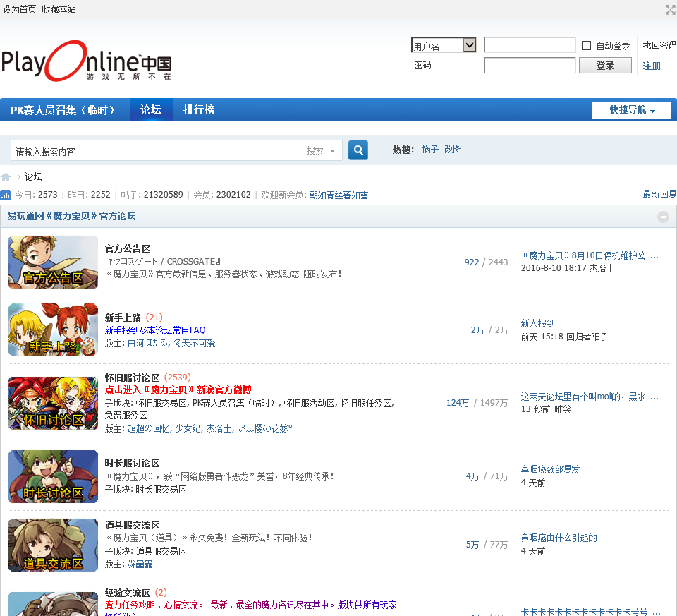Open 点击进入《魔力宝贝》新浪官方微博 link
The image size is (677, 616).
click(x=178, y=389)
